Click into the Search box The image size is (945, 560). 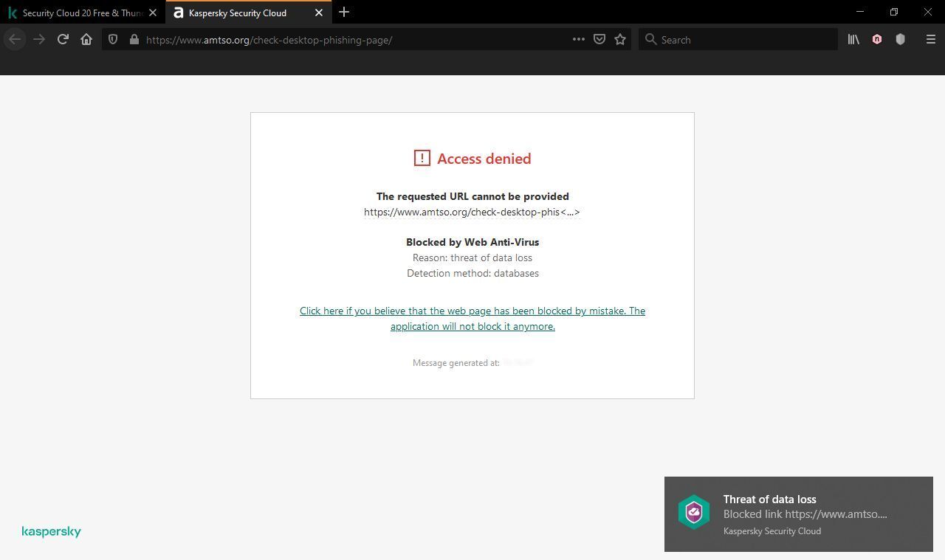tap(738, 40)
